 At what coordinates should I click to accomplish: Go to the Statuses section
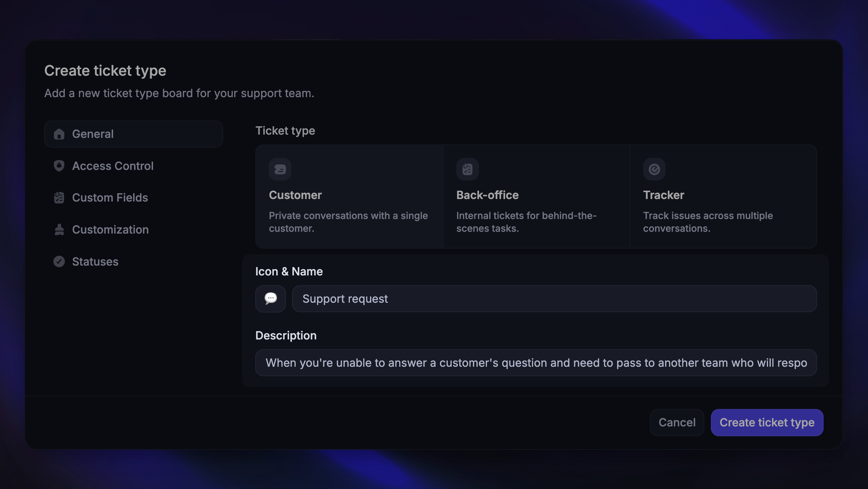(x=95, y=262)
